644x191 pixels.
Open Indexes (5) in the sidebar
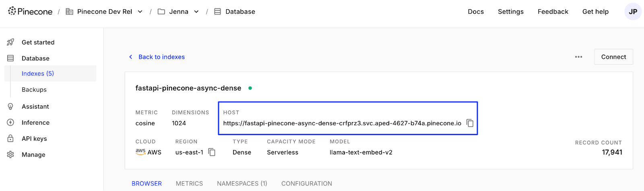click(38, 74)
